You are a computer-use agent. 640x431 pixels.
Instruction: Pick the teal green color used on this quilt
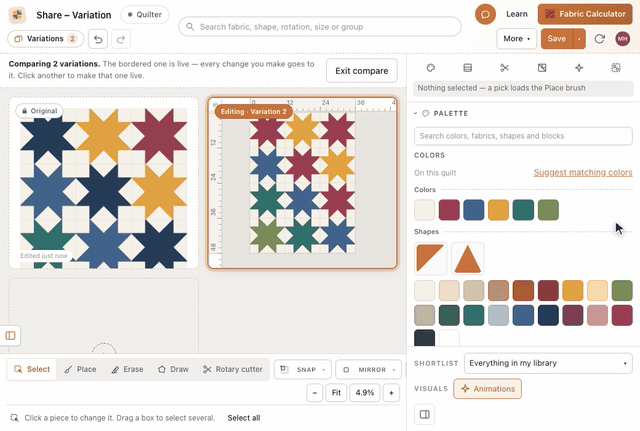click(x=523, y=210)
